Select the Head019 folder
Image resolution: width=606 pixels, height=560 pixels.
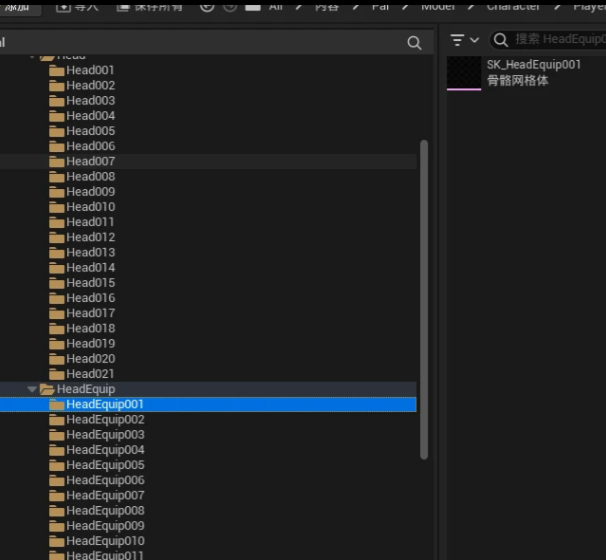pos(90,344)
